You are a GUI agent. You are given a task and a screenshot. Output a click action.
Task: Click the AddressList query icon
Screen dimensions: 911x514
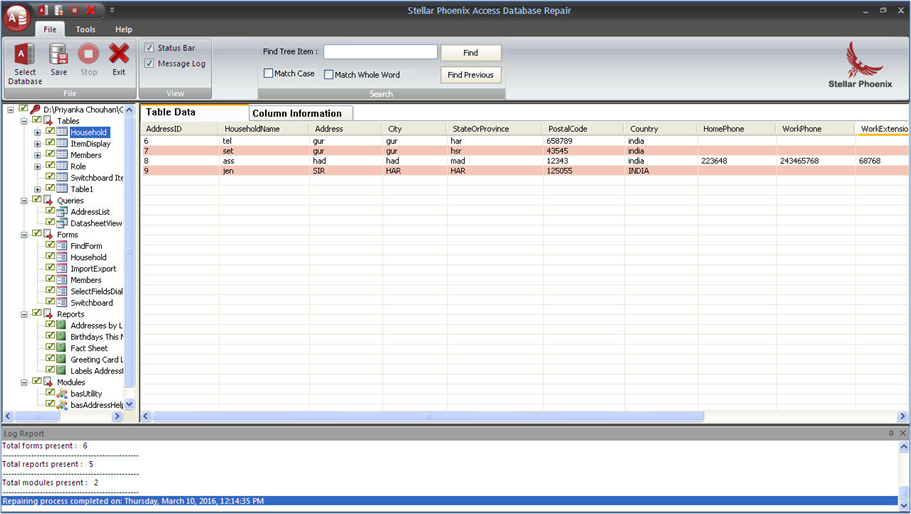(x=62, y=211)
